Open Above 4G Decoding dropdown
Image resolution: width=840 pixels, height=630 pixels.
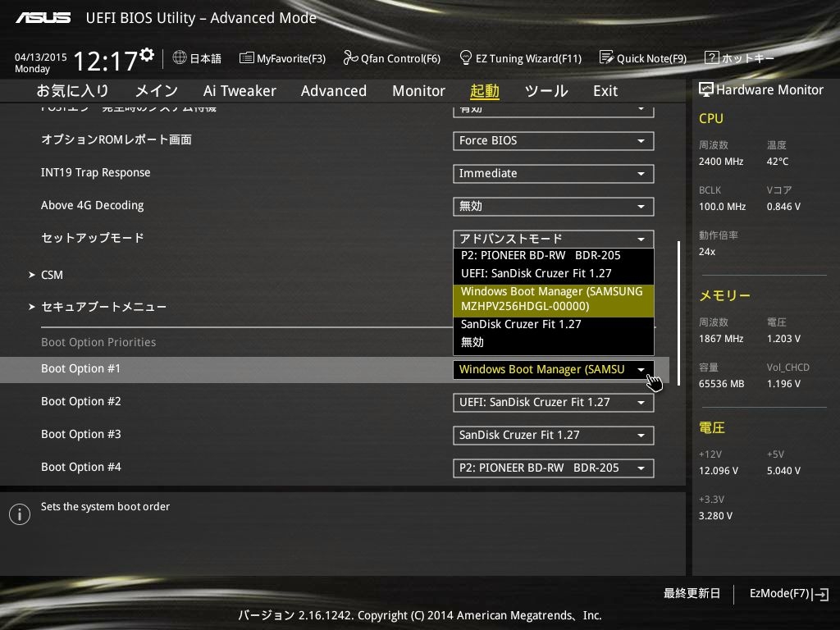(x=554, y=206)
